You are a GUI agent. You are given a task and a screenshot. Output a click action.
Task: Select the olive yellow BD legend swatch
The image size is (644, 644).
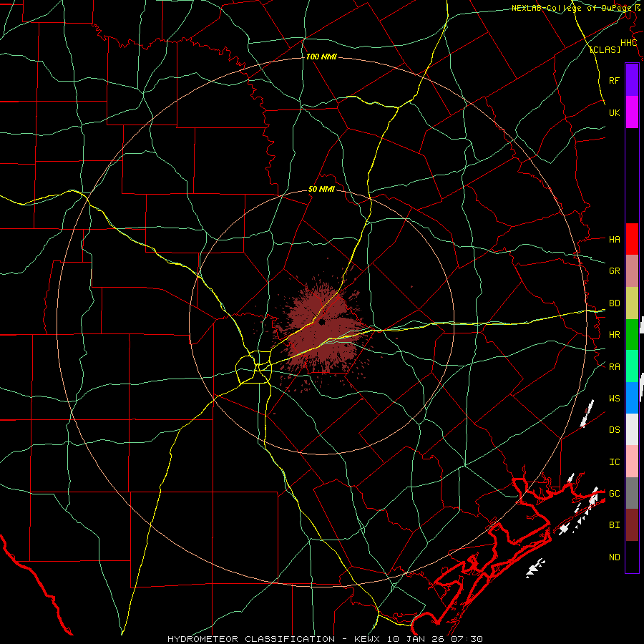[632, 303]
